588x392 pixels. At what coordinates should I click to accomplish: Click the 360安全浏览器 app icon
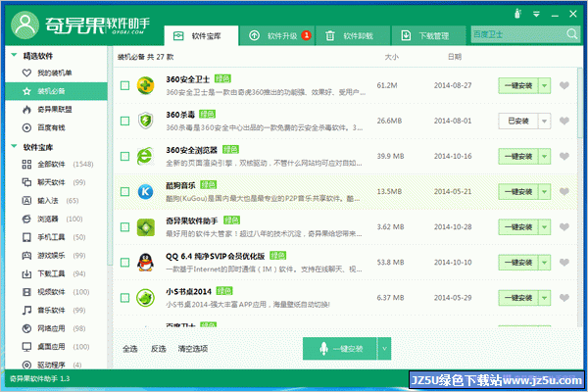(145, 156)
